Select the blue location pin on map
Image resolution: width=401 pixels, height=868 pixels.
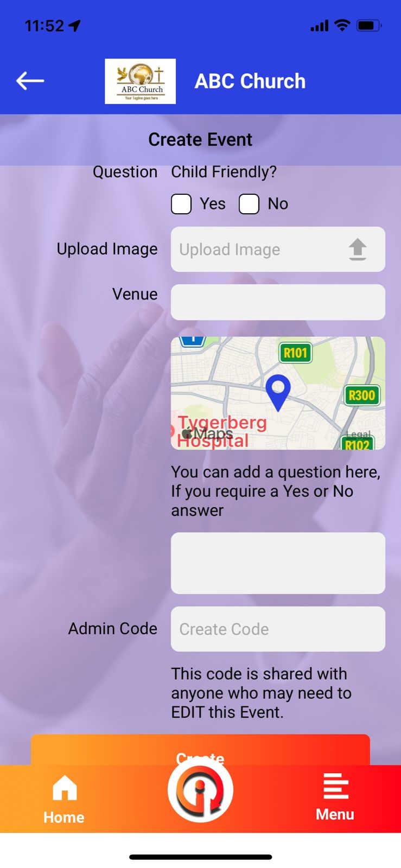tap(278, 392)
